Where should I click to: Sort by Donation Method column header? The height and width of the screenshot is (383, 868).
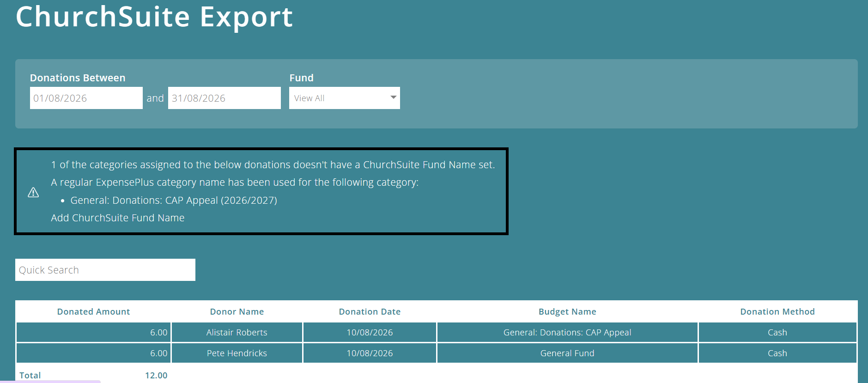777,311
